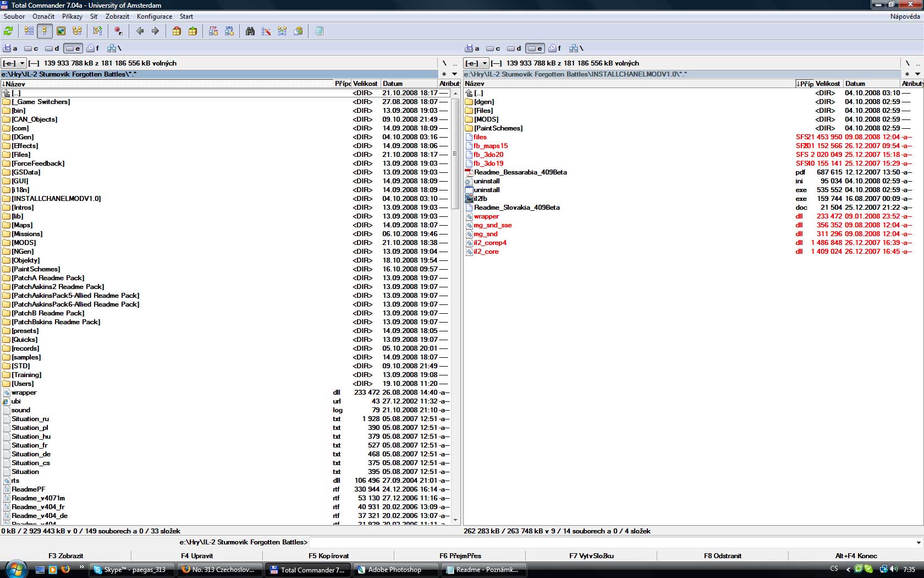Open the notepad toolbar icon
The height and width of the screenshot is (578, 924).
coord(319,31)
